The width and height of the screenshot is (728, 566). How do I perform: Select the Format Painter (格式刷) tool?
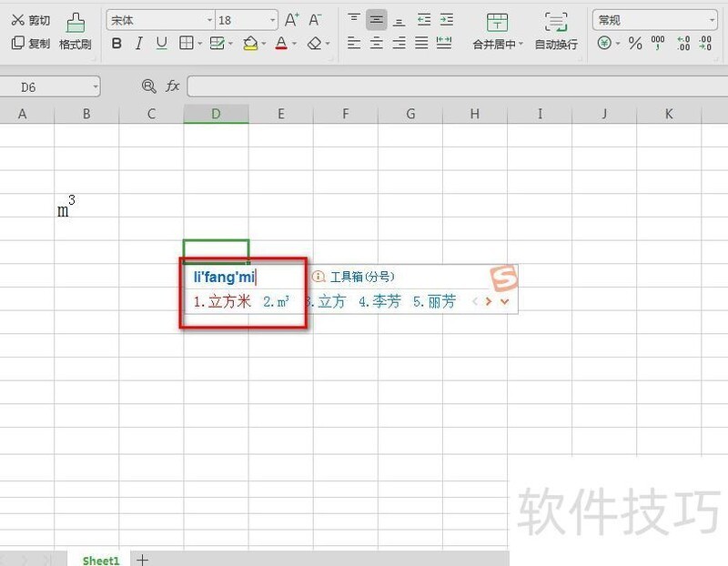pyautogui.click(x=76, y=32)
